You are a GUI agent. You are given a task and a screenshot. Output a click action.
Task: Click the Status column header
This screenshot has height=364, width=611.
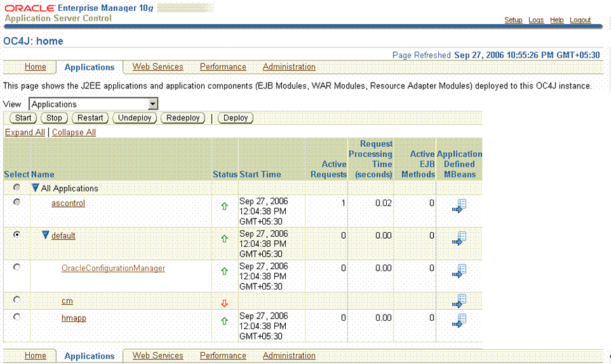click(x=225, y=175)
